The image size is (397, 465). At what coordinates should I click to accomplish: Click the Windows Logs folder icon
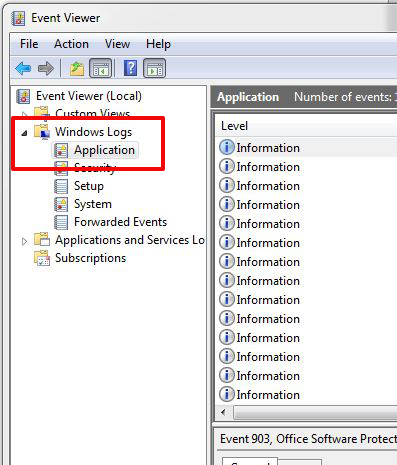click(x=42, y=132)
